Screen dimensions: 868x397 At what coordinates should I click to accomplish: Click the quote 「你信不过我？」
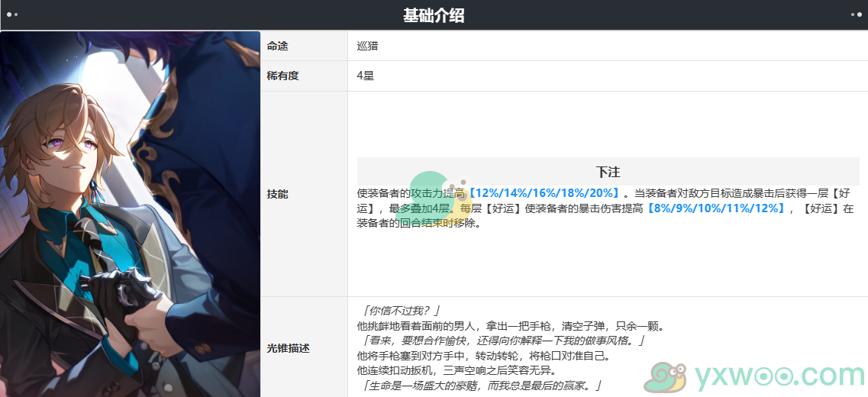coord(401,311)
